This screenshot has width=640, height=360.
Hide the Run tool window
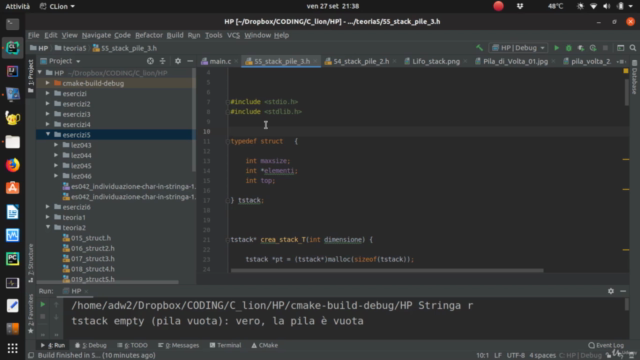(623, 291)
